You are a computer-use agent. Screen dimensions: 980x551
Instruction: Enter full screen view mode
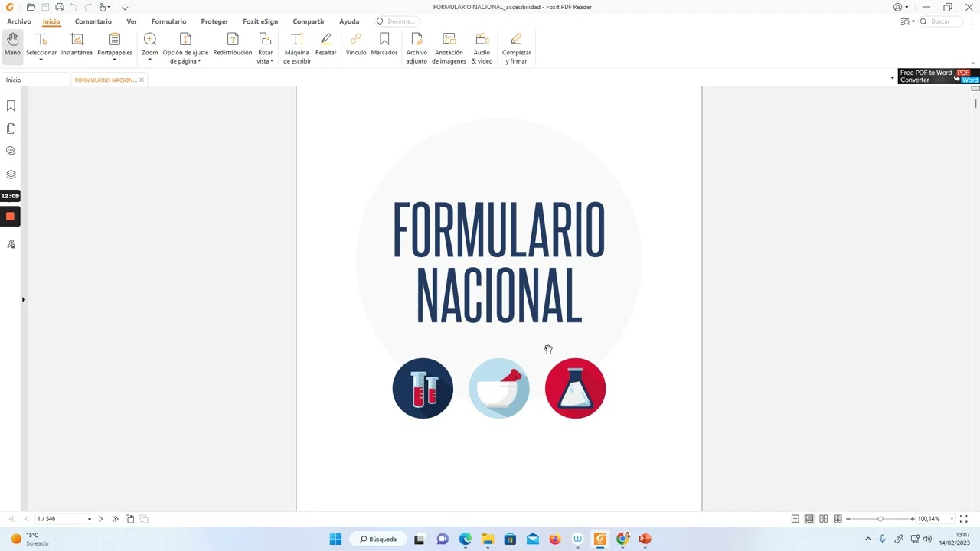964,519
